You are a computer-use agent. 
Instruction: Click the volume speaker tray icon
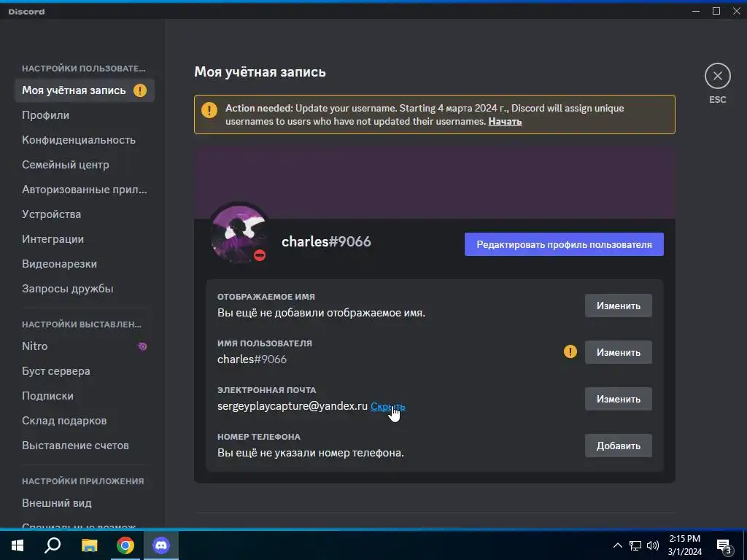pyautogui.click(x=653, y=545)
